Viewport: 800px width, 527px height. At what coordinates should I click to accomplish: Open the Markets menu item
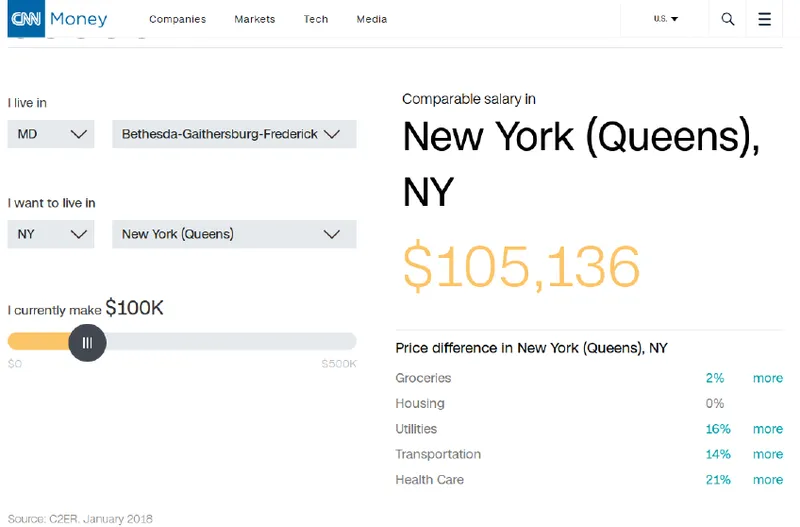click(x=255, y=19)
